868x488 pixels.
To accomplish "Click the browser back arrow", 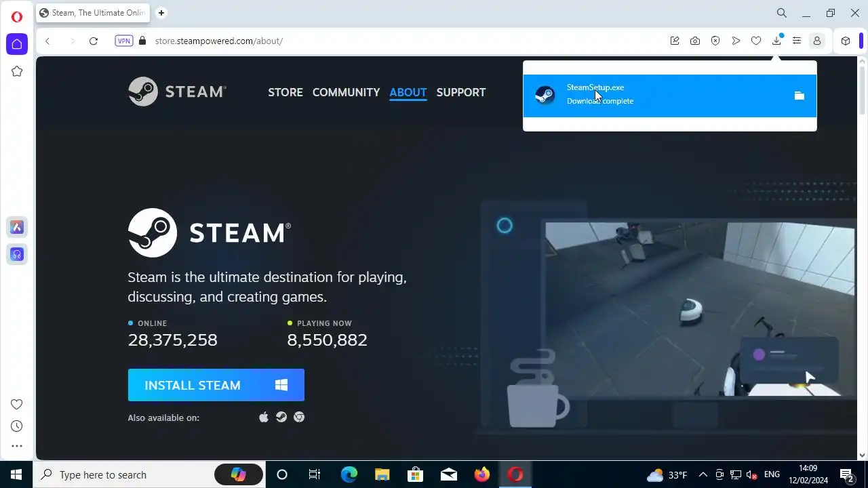I will click(x=47, y=41).
